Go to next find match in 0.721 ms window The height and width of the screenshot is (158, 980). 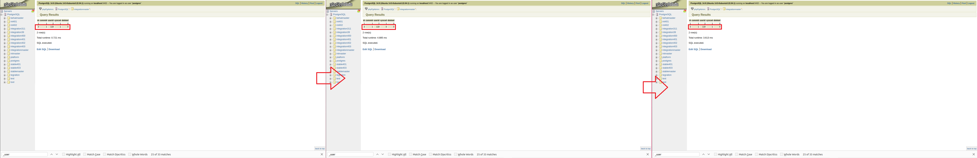[57, 154]
